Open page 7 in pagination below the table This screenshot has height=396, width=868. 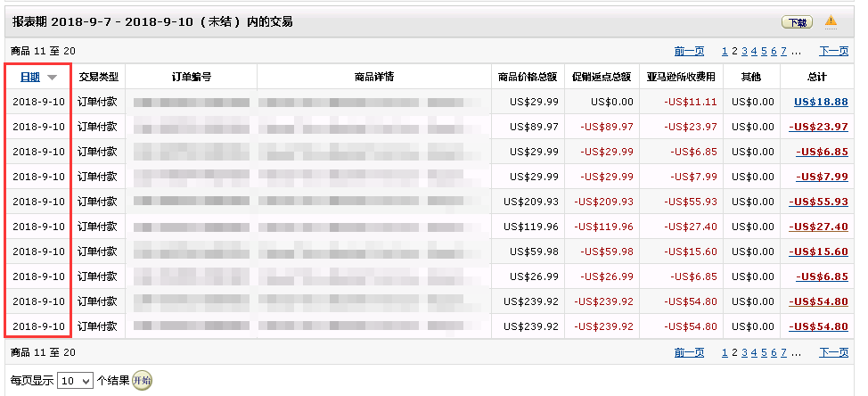tap(783, 352)
